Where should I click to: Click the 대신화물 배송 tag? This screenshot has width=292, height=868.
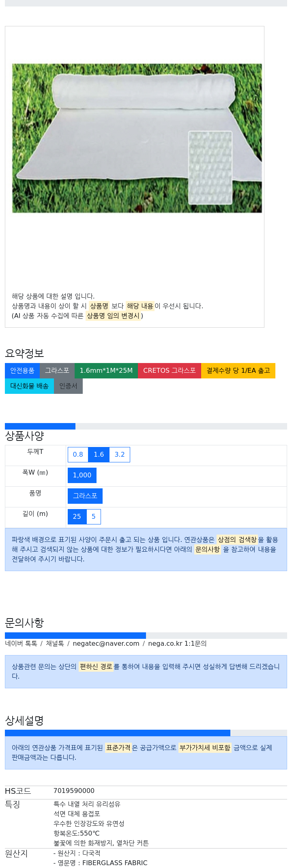(29, 386)
